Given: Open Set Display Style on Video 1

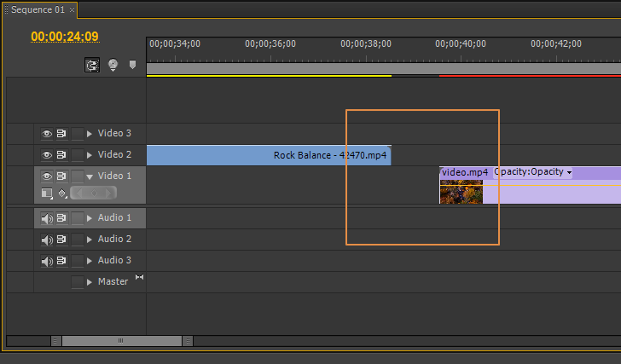Looking at the screenshot, I should 47,193.
